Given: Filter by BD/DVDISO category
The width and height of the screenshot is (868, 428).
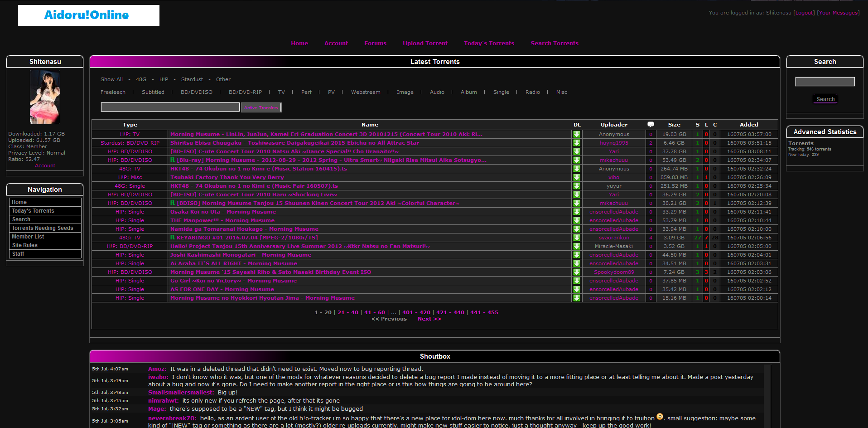Looking at the screenshot, I should [x=197, y=92].
